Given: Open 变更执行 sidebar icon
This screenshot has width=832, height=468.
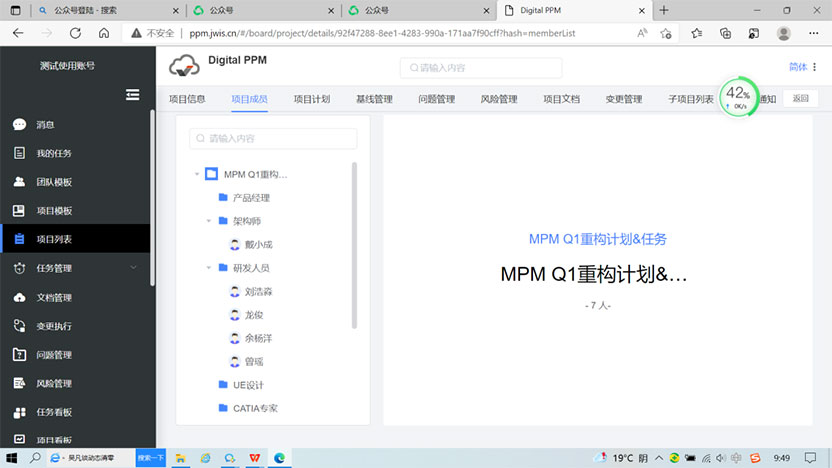Looking at the screenshot, I should coord(20,326).
